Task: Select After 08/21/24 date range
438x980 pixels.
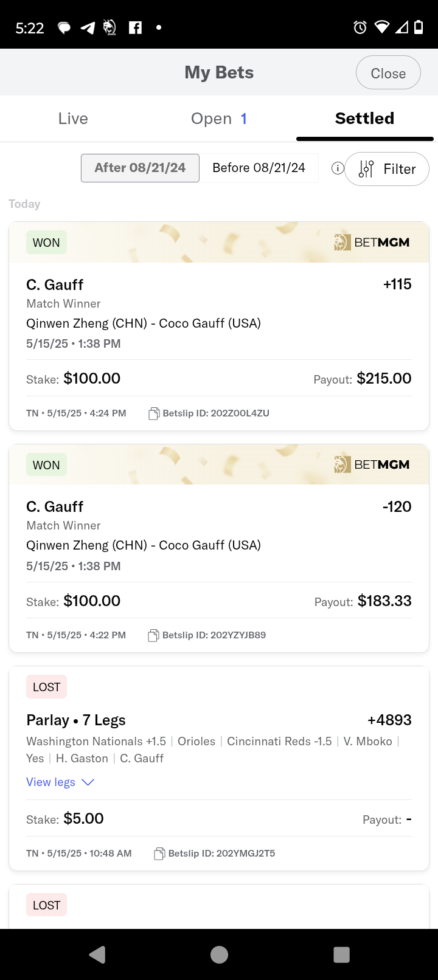Action: click(140, 168)
